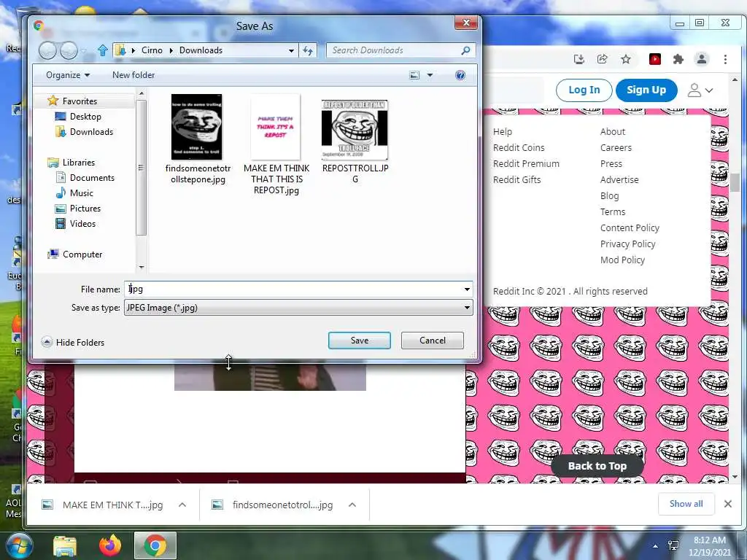Open File name history dropdown
This screenshot has width=747, height=560.
point(467,289)
